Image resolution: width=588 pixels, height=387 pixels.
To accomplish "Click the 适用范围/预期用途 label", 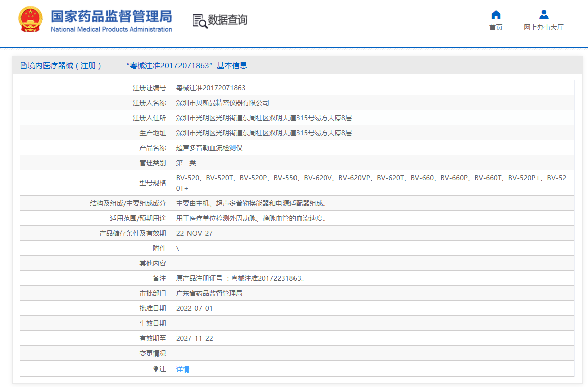I will pyautogui.click(x=138, y=218).
